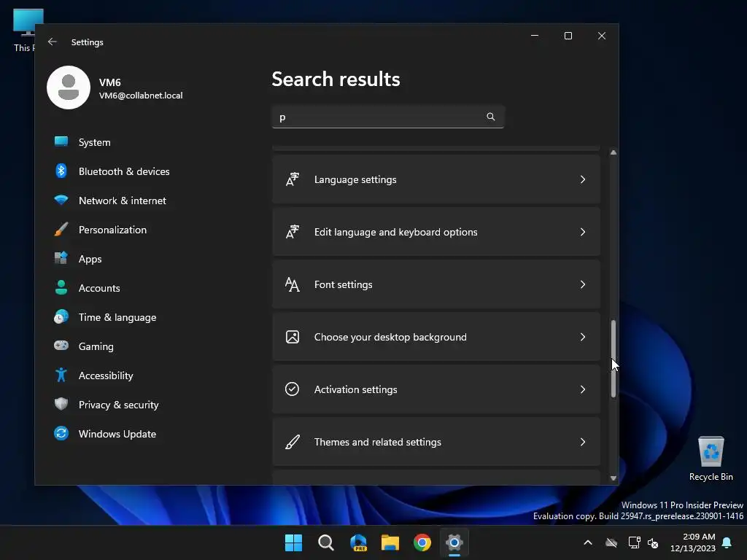Image resolution: width=747 pixels, height=560 pixels.
Task: Click the Edit language and keyboard options icon
Action: pos(293,232)
